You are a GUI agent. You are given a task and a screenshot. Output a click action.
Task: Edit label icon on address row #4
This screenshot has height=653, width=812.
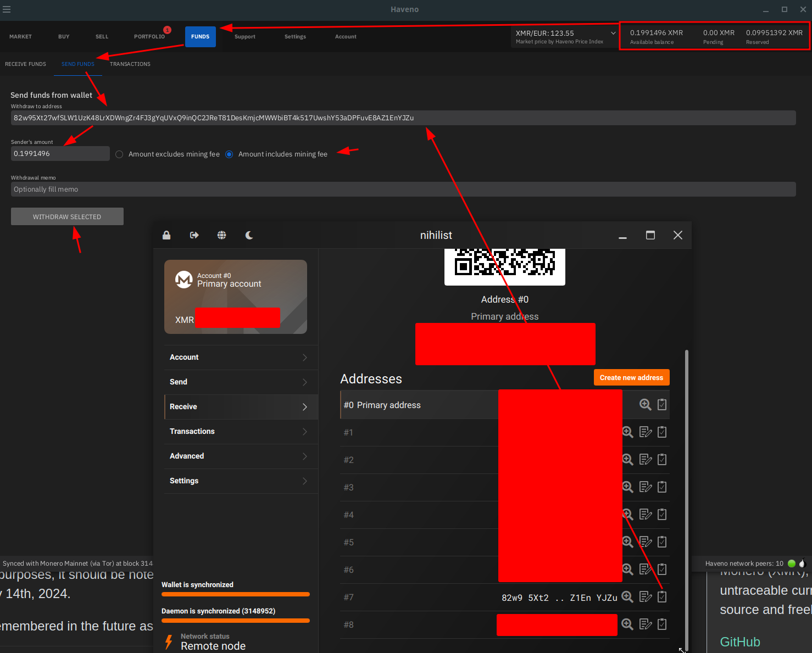pyautogui.click(x=646, y=515)
